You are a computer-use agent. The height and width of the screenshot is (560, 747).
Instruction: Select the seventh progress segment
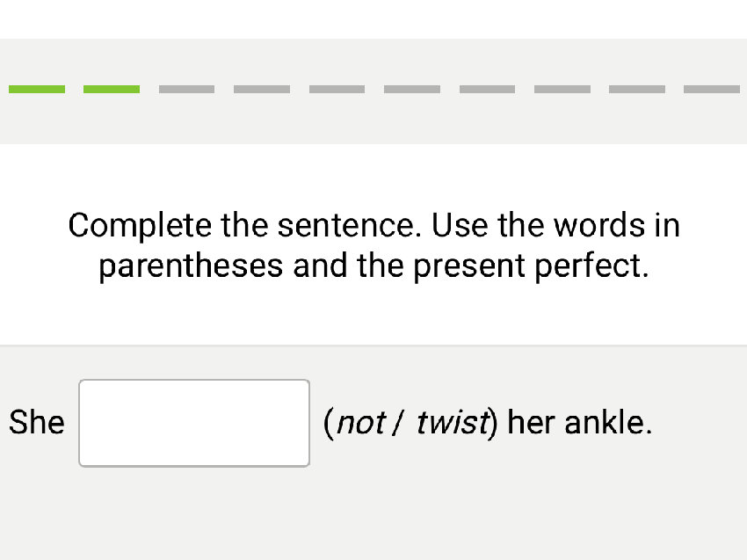(488, 89)
